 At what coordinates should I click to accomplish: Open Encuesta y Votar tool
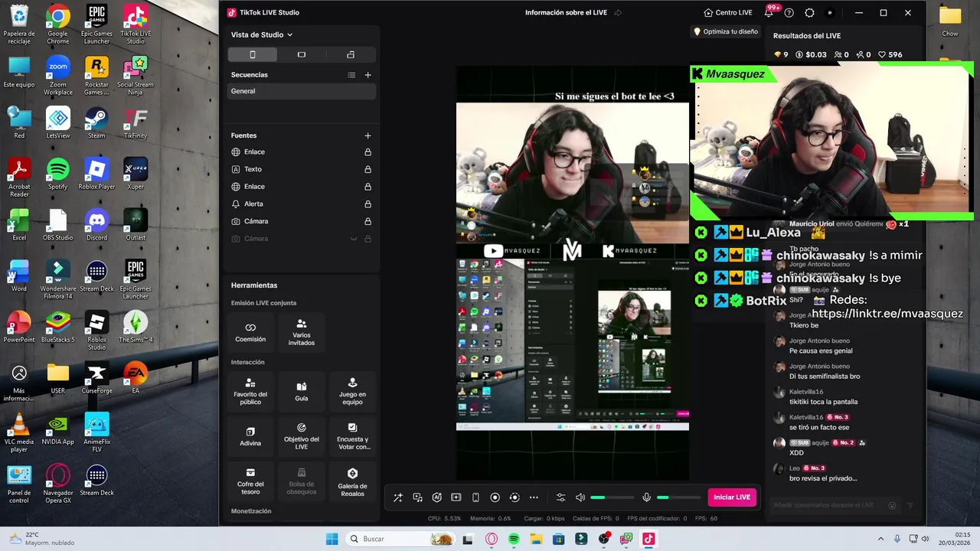point(352,435)
